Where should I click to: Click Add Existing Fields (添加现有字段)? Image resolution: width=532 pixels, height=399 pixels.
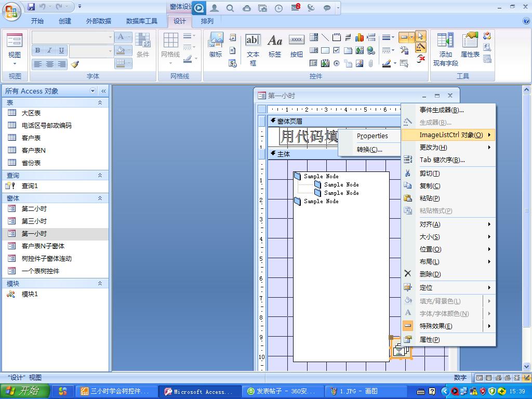tap(445, 46)
